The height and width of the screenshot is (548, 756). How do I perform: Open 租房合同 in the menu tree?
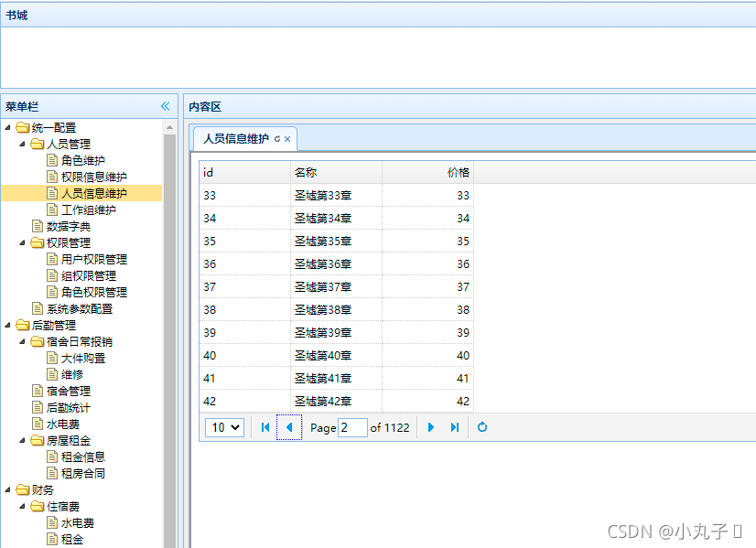pyautogui.click(x=83, y=473)
